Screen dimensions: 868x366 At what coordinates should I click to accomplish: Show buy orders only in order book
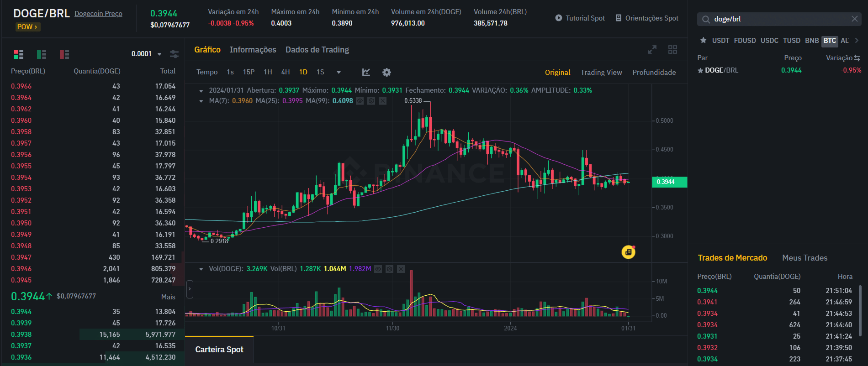point(42,54)
